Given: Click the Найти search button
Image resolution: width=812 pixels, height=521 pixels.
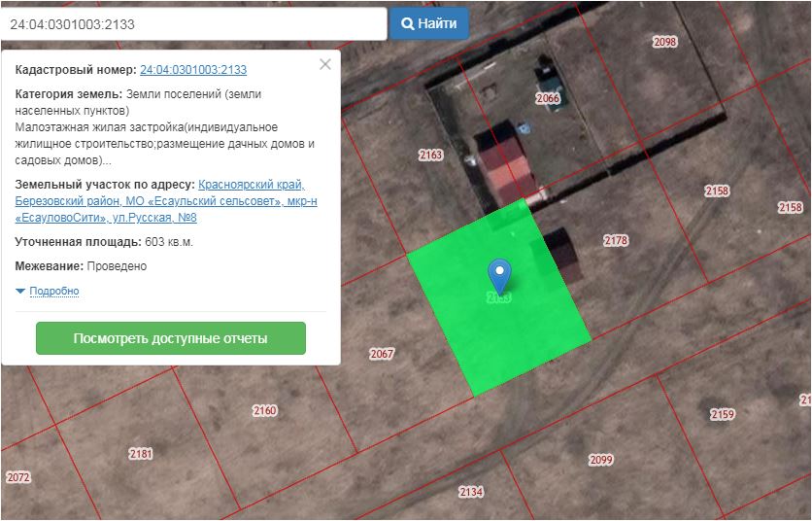Looking at the screenshot, I should [x=429, y=23].
